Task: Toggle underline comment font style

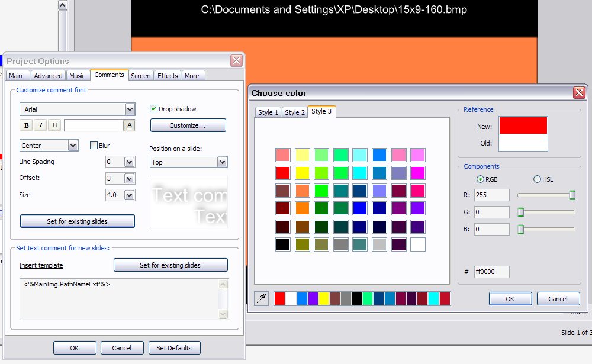Action: (54, 125)
